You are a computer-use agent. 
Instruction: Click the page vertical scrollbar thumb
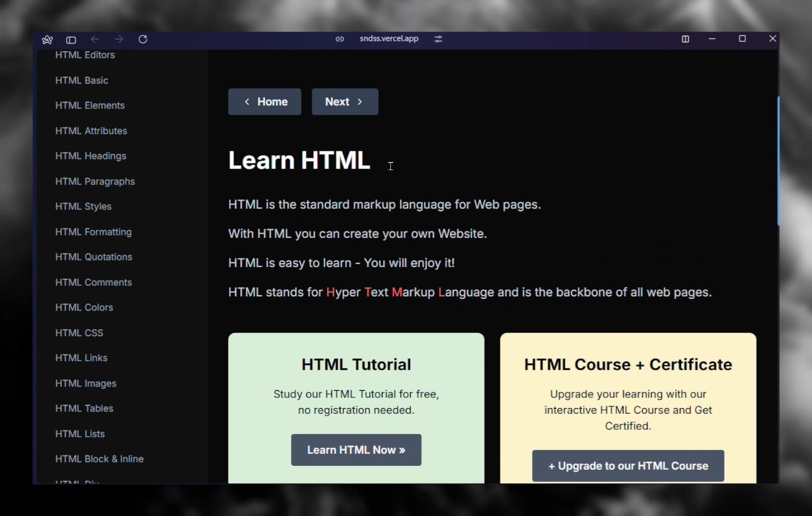(778, 161)
